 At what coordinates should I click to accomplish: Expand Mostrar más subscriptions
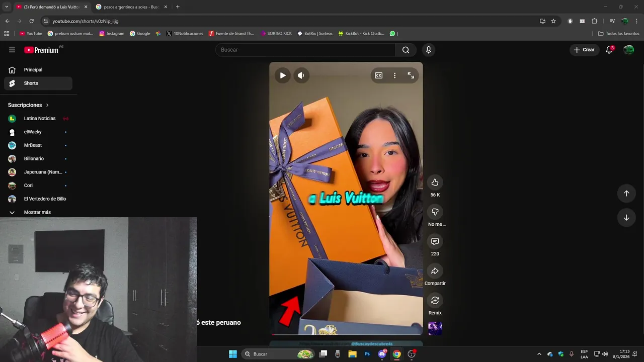[38, 212]
